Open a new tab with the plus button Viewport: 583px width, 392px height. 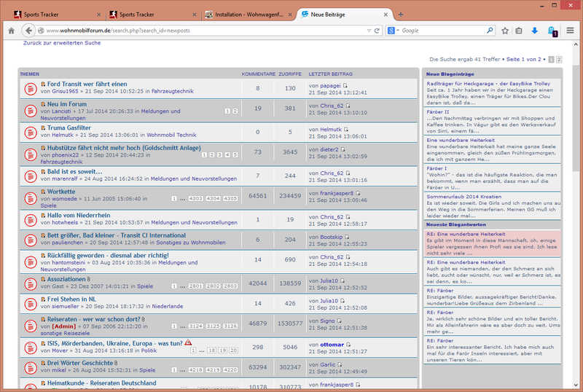click(400, 15)
